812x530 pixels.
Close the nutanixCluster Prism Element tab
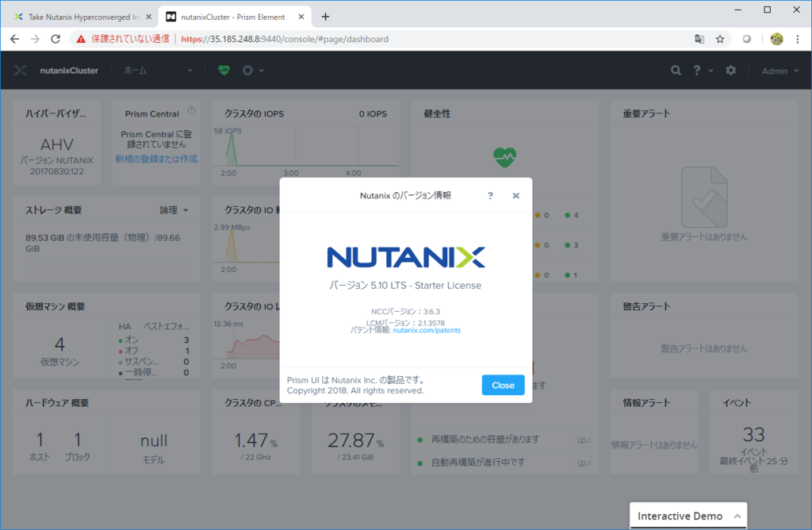pos(301,17)
